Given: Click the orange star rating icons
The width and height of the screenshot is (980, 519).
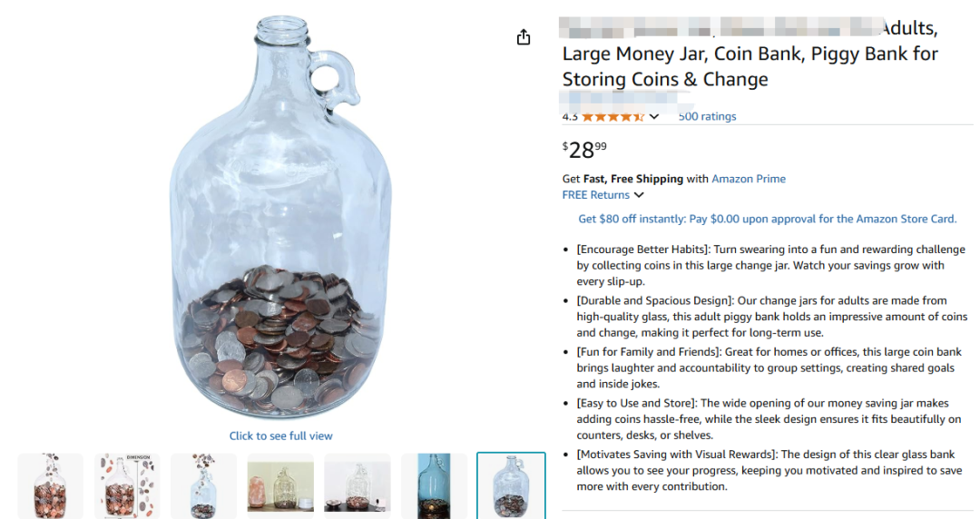Looking at the screenshot, I should click(x=612, y=116).
